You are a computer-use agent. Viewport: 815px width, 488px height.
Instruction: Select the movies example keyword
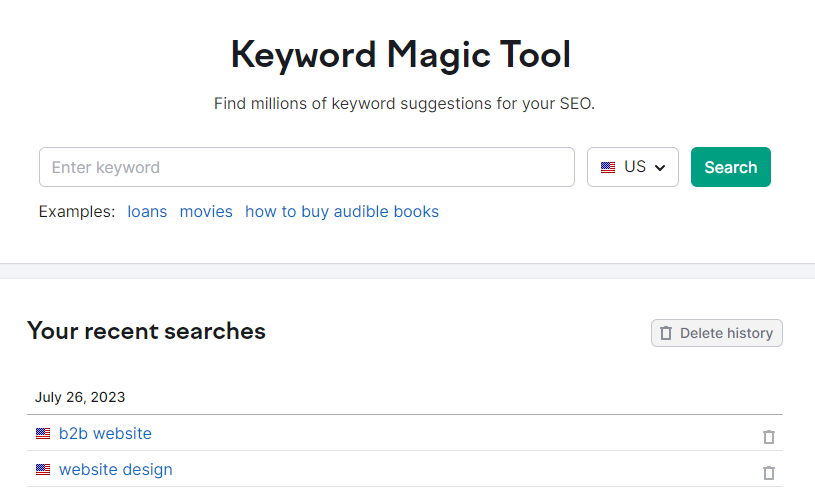(x=206, y=212)
